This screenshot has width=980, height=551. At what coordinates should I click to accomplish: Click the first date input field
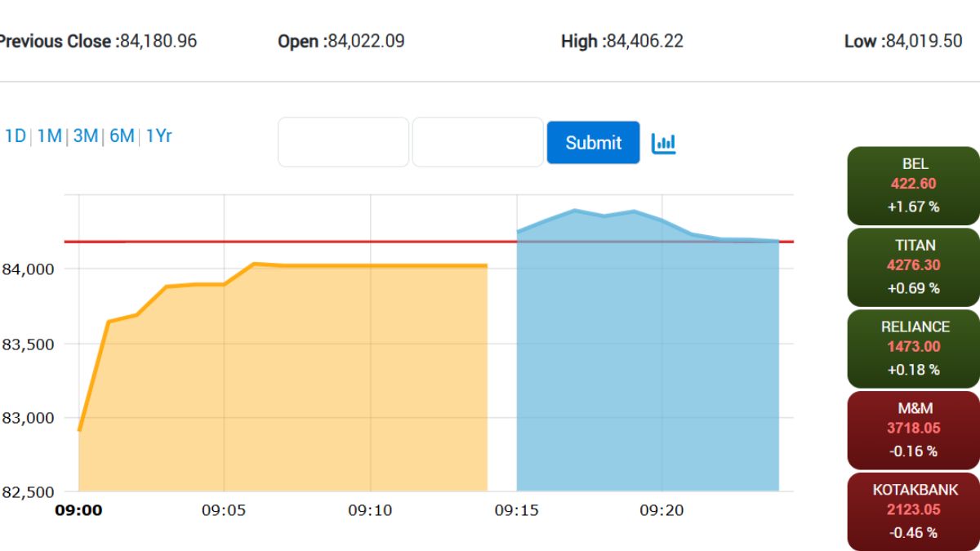tap(343, 142)
